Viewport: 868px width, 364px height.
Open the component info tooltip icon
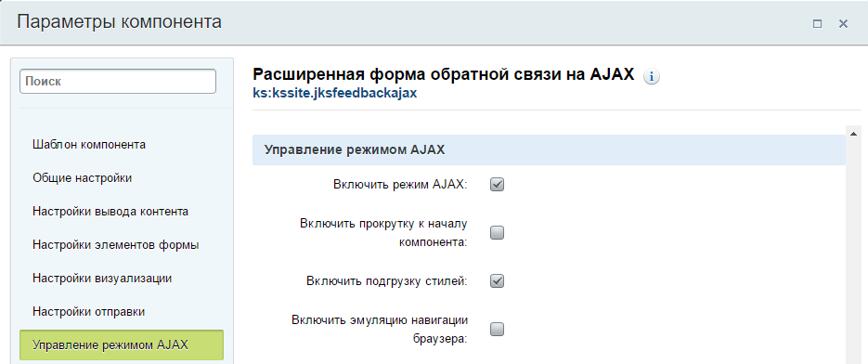point(652,77)
